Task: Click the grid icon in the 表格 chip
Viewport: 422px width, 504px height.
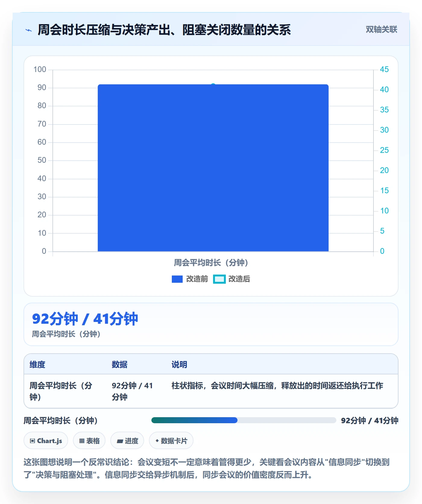Action: point(82,441)
